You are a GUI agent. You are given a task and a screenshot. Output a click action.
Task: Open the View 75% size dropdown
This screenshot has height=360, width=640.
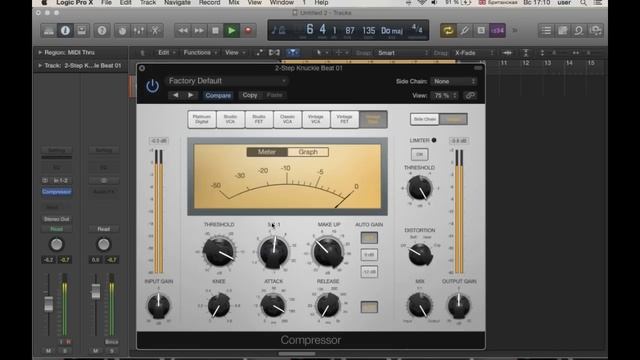click(445, 96)
